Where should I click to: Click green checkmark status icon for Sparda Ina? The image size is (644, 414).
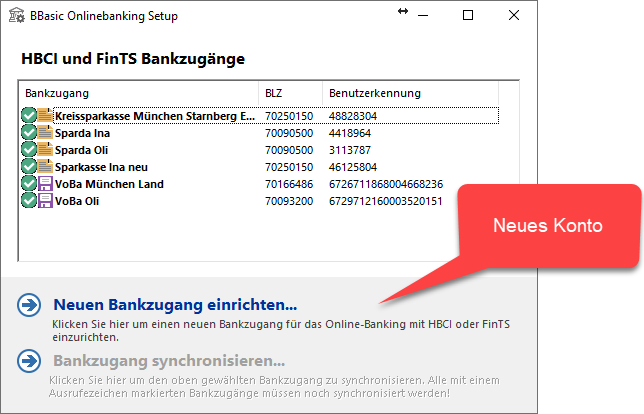point(29,133)
